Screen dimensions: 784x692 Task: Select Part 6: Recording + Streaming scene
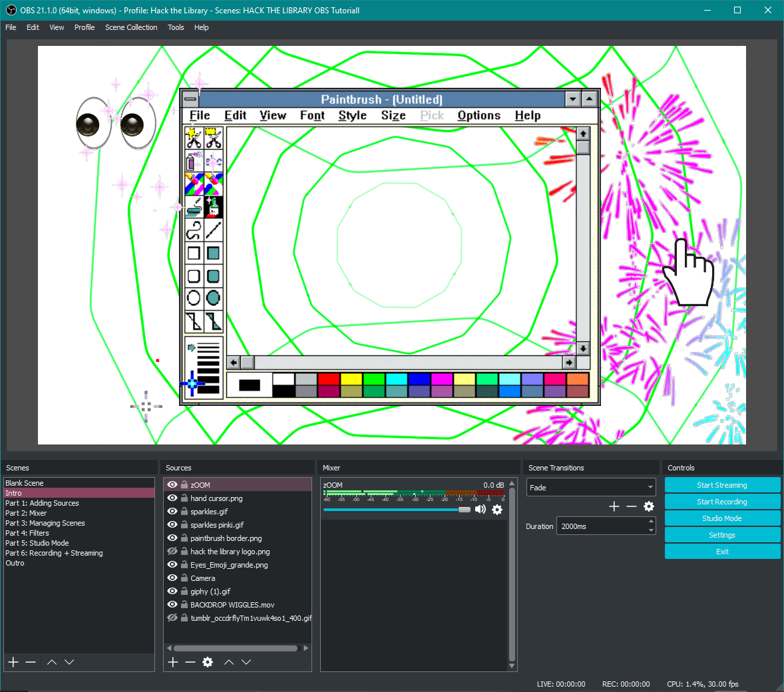click(79, 553)
